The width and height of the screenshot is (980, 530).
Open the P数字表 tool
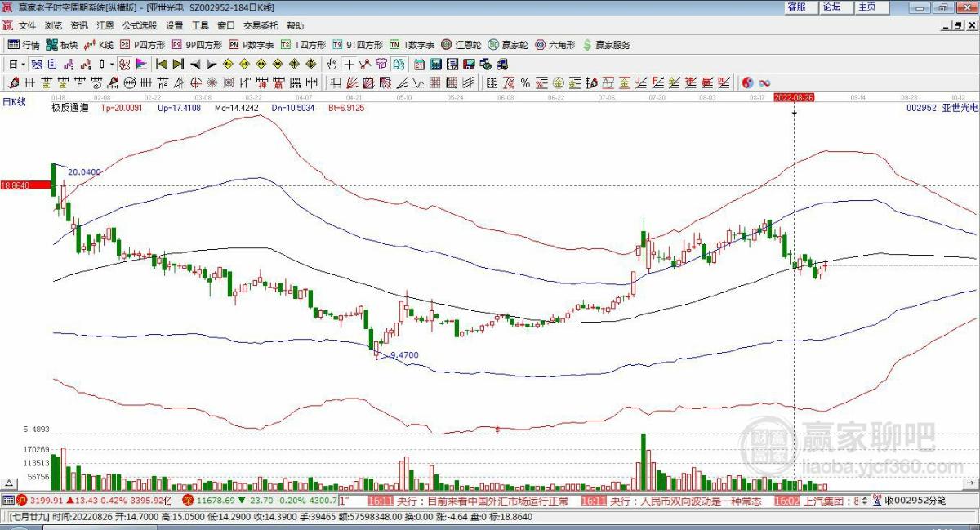[x=252, y=44]
